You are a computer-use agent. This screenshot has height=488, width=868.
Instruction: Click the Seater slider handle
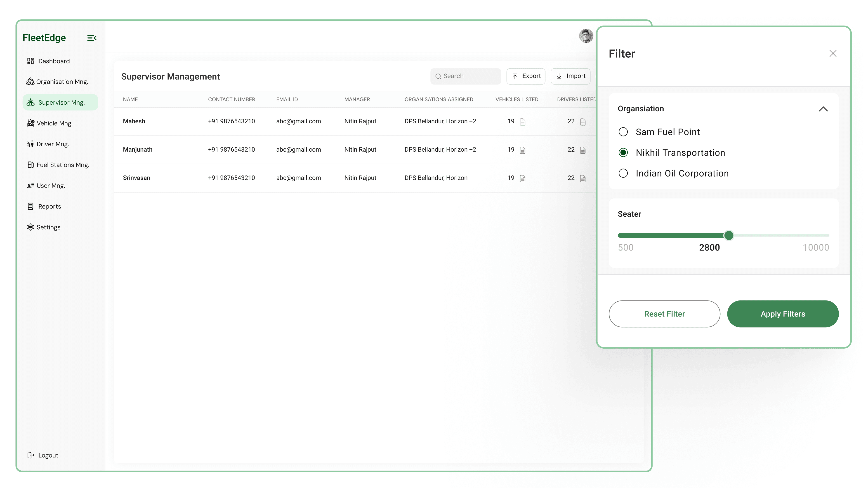(x=729, y=235)
